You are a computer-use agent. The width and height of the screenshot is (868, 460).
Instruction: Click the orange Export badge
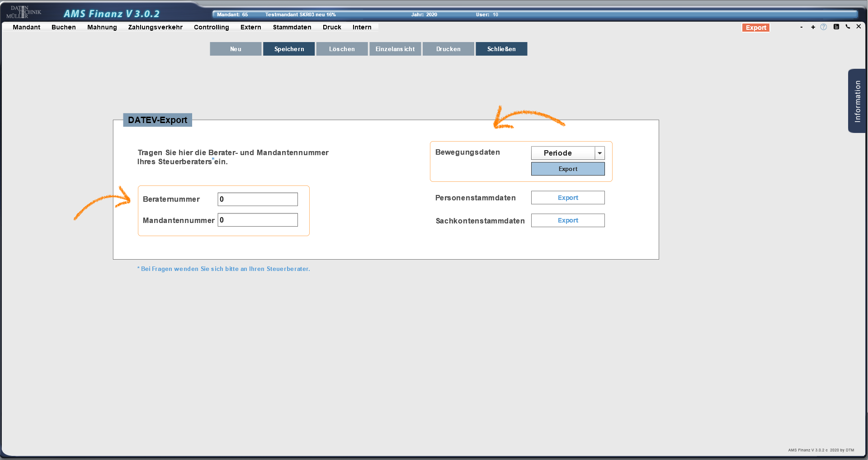(756, 28)
